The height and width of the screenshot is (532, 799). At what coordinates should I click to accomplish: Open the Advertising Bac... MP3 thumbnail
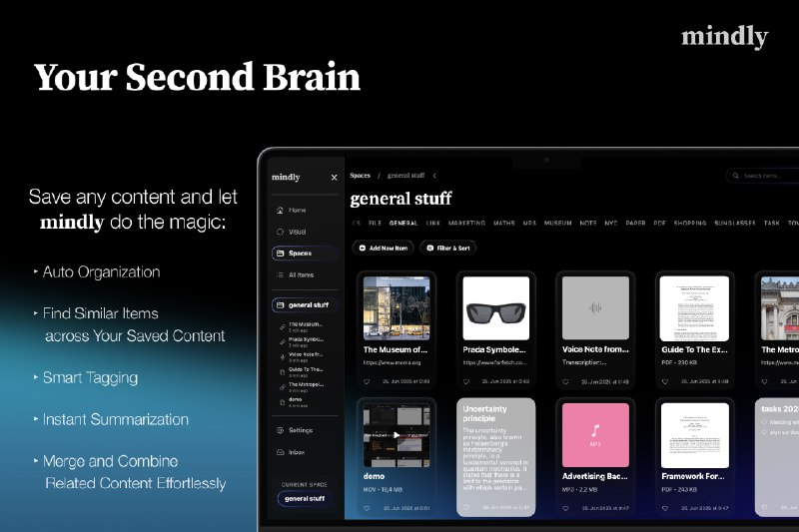(595, 434)
